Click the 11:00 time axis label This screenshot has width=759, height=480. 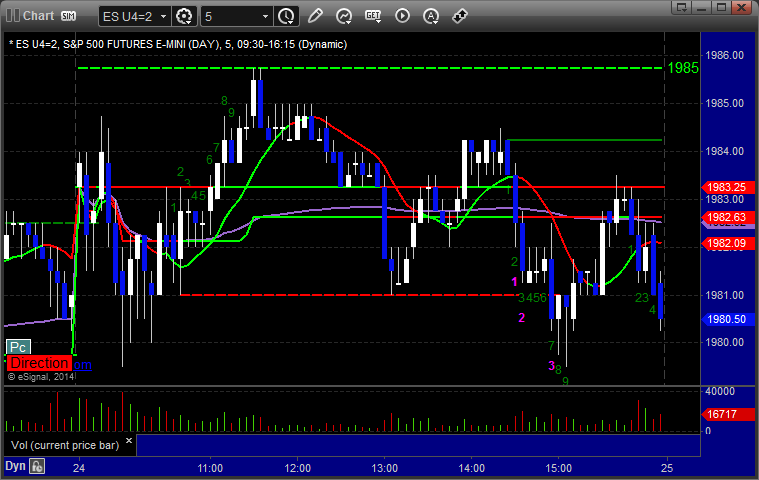click(x=210, y=468)
